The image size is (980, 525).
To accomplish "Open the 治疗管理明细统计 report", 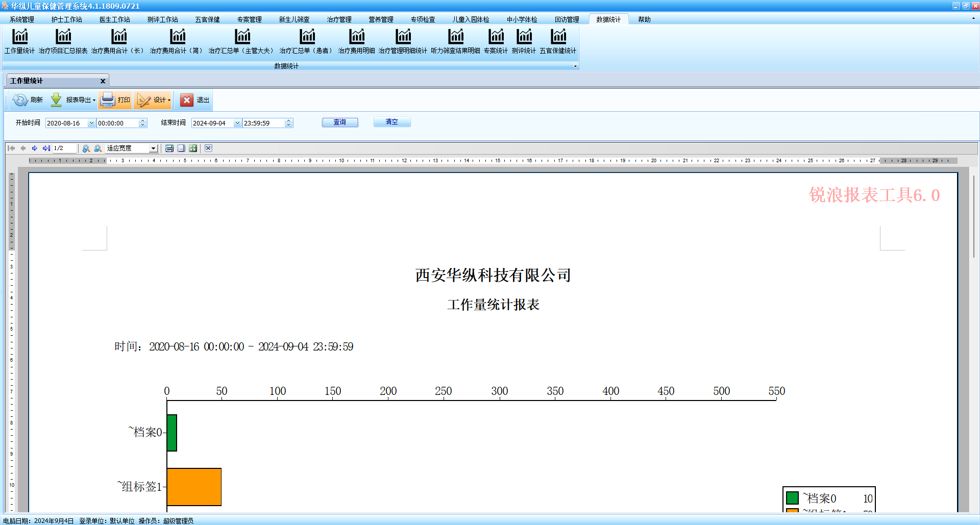I will click(403, 41).
